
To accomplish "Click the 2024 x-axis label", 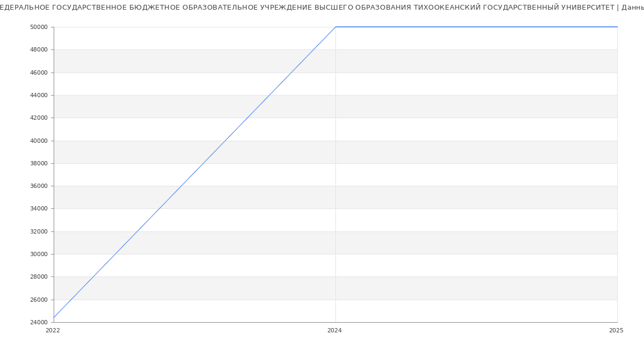I will pos(334,331).
